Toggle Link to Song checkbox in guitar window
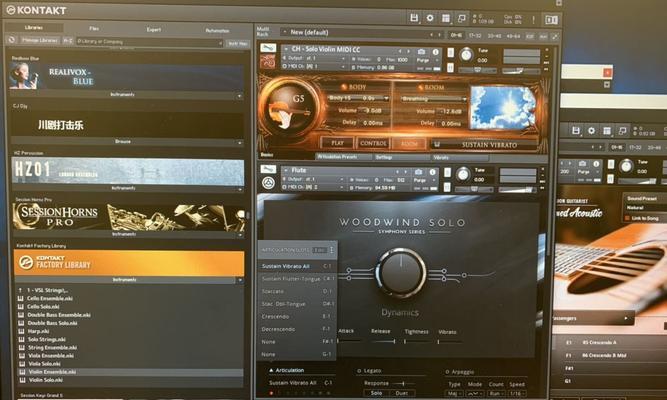This screenshot has width=667, height=400. click(x=627, y=218)
